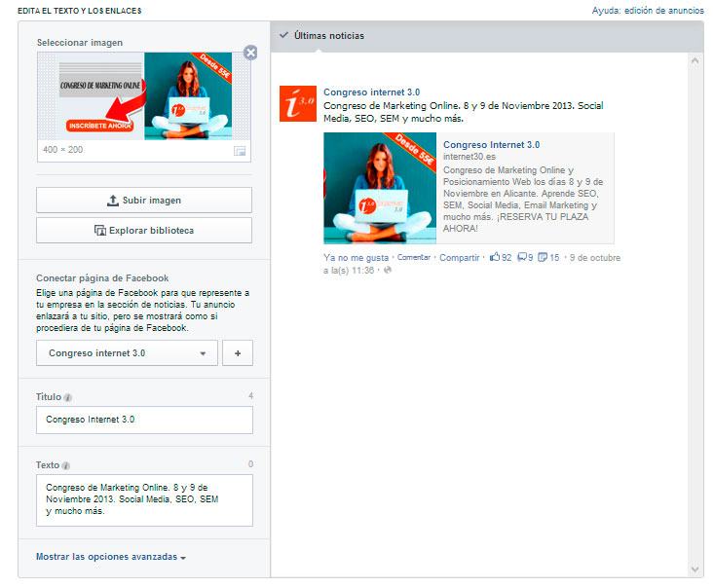The image size is (714, 588).
Task: Click the internet30.es domain text
Action: tap(470, 157)
